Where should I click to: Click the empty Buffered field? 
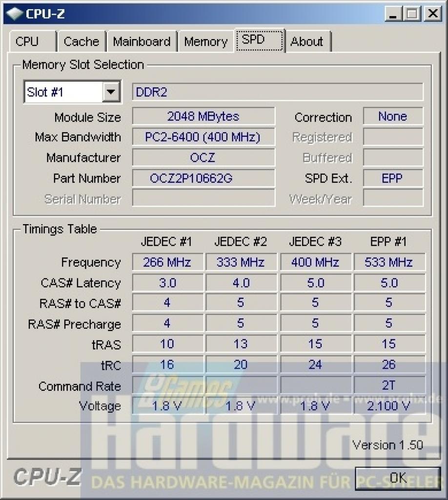[393, 158]
